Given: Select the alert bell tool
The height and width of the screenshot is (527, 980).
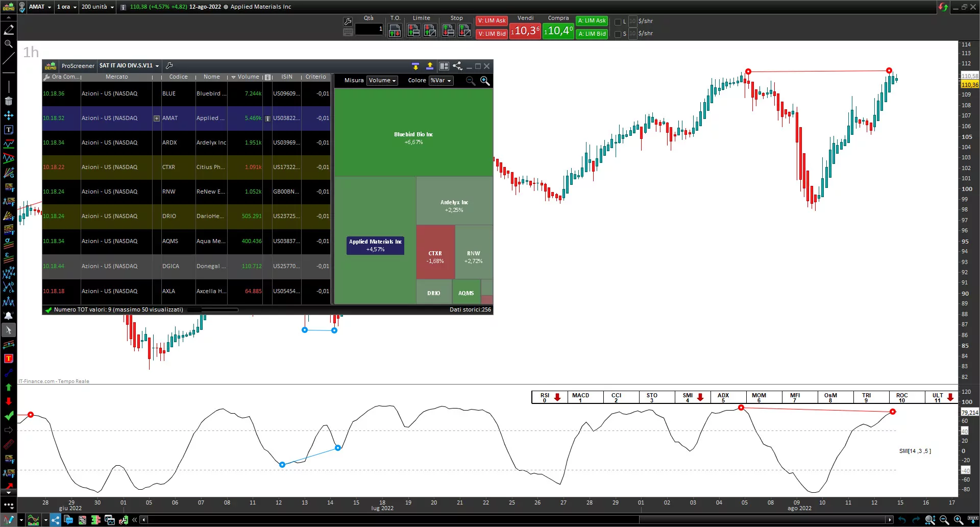Looking at the screenshot, I should coord(9,316).
